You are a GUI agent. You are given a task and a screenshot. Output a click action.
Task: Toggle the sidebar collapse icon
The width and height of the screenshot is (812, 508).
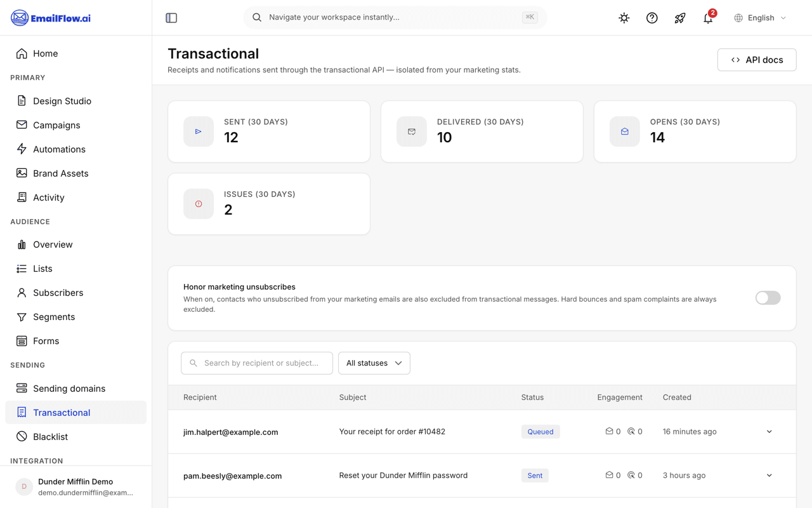pos(171,18)
